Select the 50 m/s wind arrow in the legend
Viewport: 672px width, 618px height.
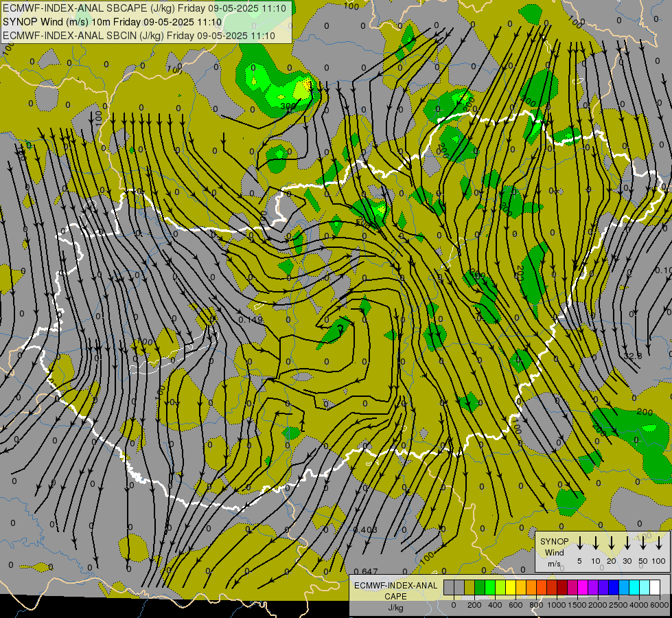tap(643, 542)
